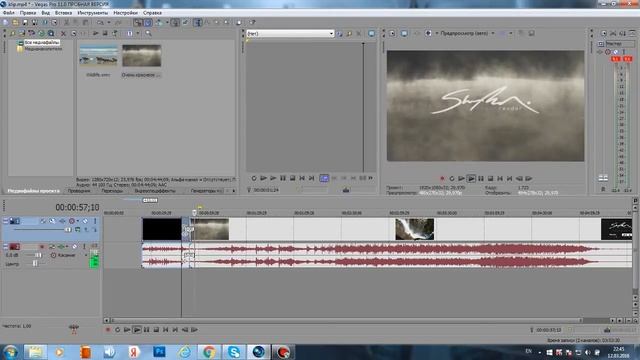Open the Файл menu

[8, 13]
